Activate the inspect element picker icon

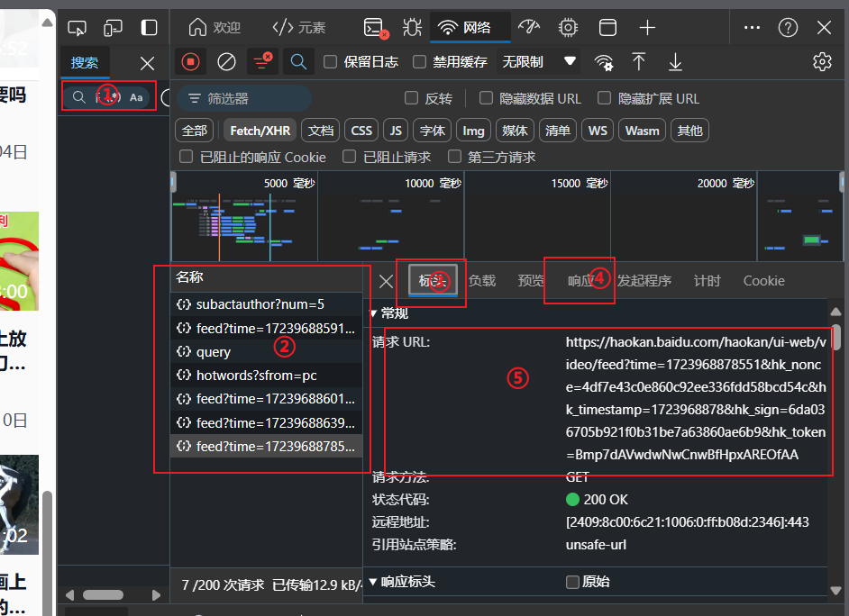click(77, 28)
